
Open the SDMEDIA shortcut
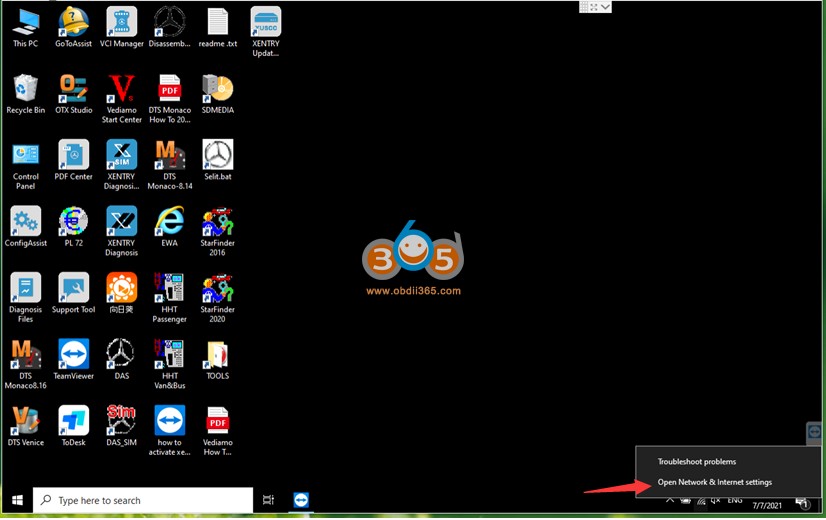click(x=218, y=95)
